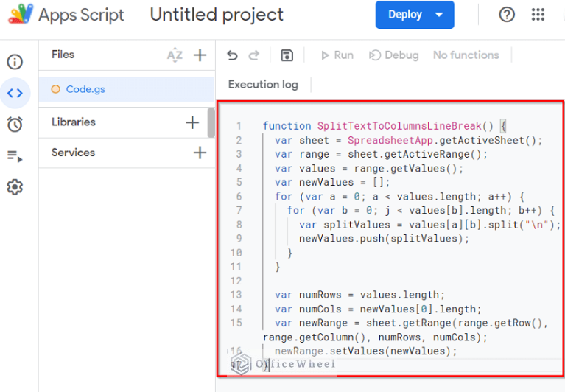This screenshot has height=392, width=565.
Task: Start the Debug session
Action: pos(394,55)
